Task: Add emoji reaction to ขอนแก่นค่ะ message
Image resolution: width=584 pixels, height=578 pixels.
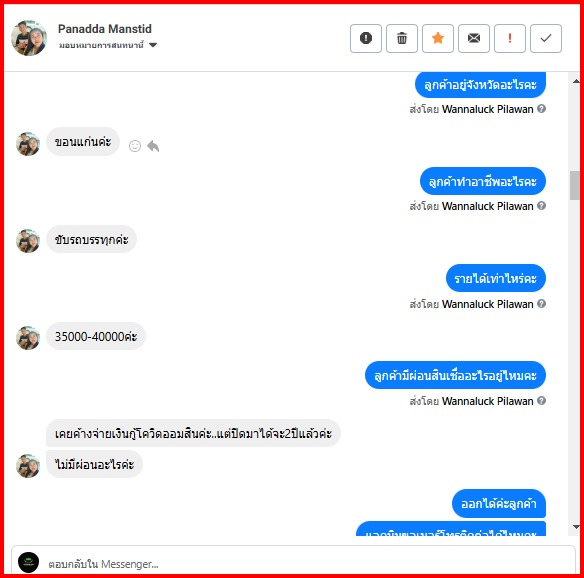Action: [135, 146]
